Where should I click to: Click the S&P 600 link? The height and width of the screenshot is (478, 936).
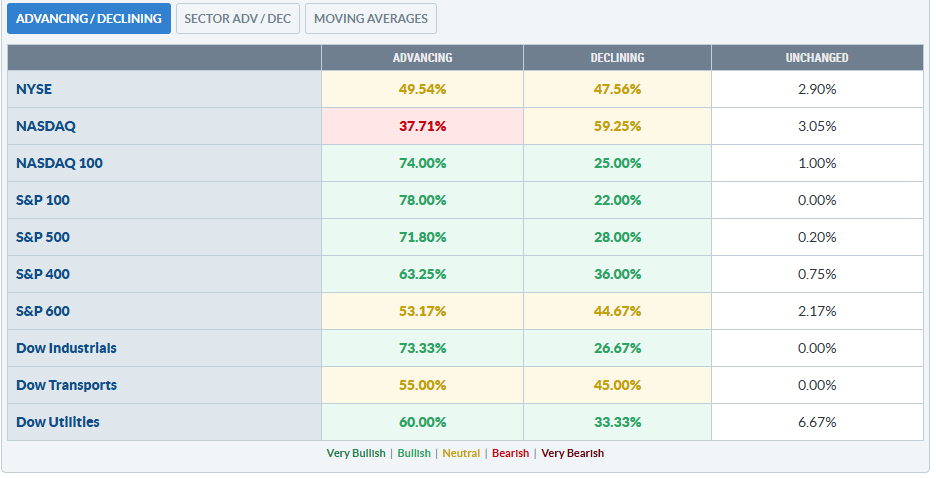pyautogui.click(x=43, y=311)
